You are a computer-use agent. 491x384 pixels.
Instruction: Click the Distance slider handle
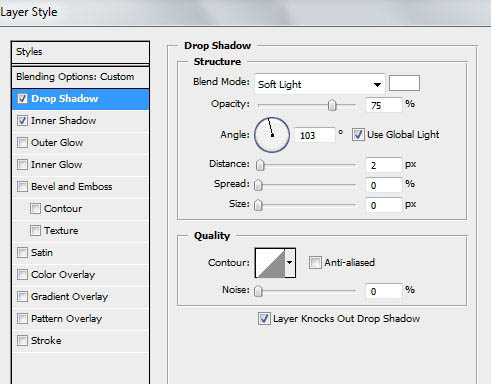tap(260, 165)
